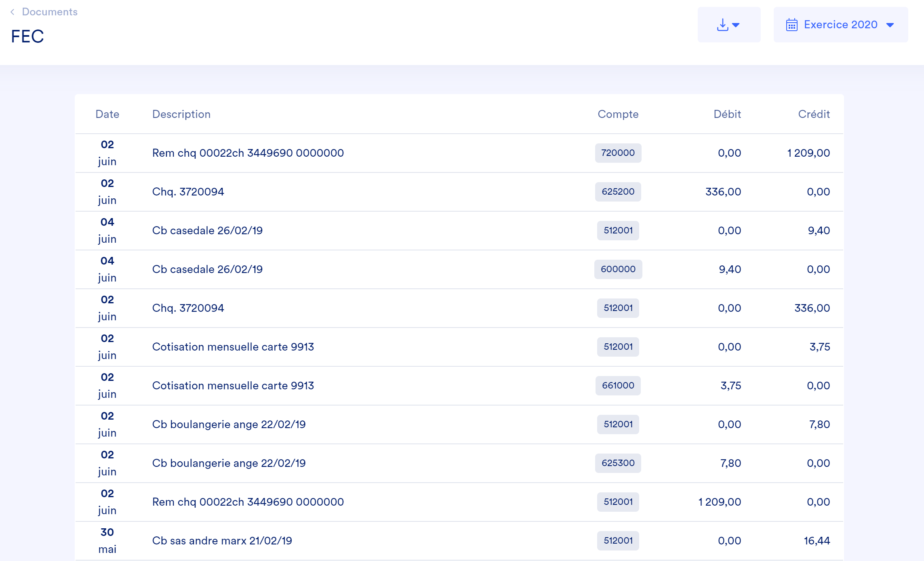The height and width of the screenshot is (561, 924).
Task: Click the back chevron beside Documents
Action: tap(13, 12)
